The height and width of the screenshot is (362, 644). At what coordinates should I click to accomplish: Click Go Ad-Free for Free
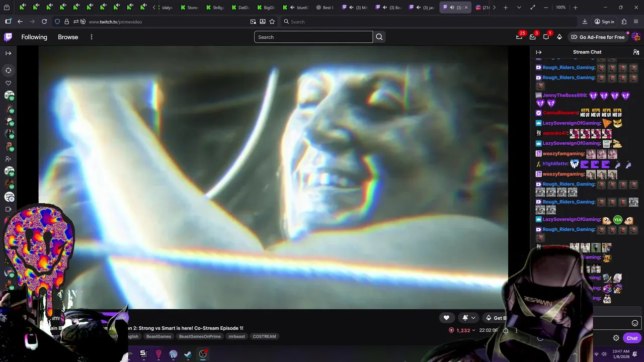pos(598,37)
